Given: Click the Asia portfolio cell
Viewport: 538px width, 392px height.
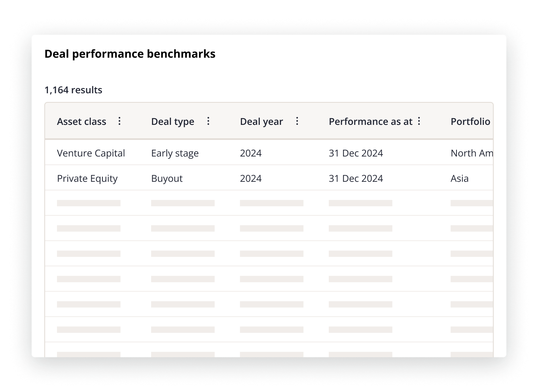Looking at the screenshot, I should pos(460,179).
